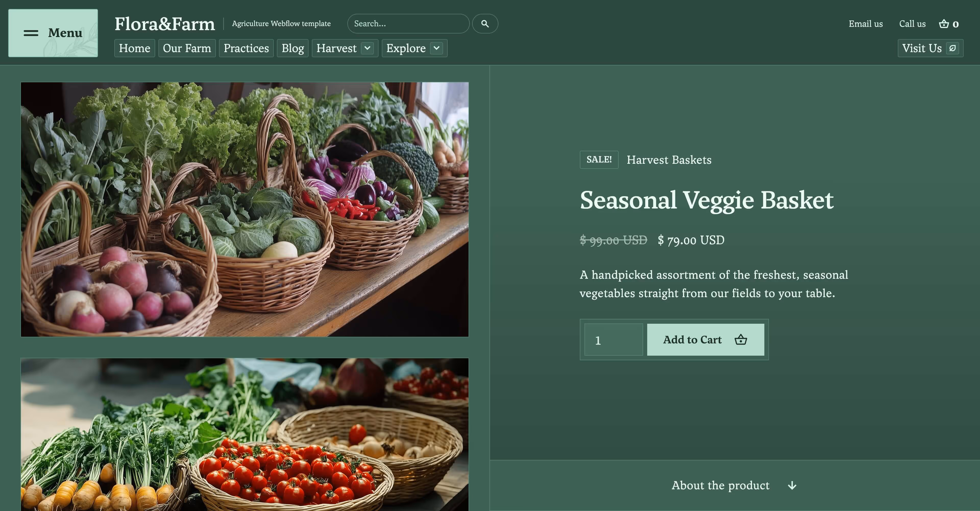This screenshot has width=980, height=511.
Task: Click the hamburger Menu icon
Action: point(31,33)
